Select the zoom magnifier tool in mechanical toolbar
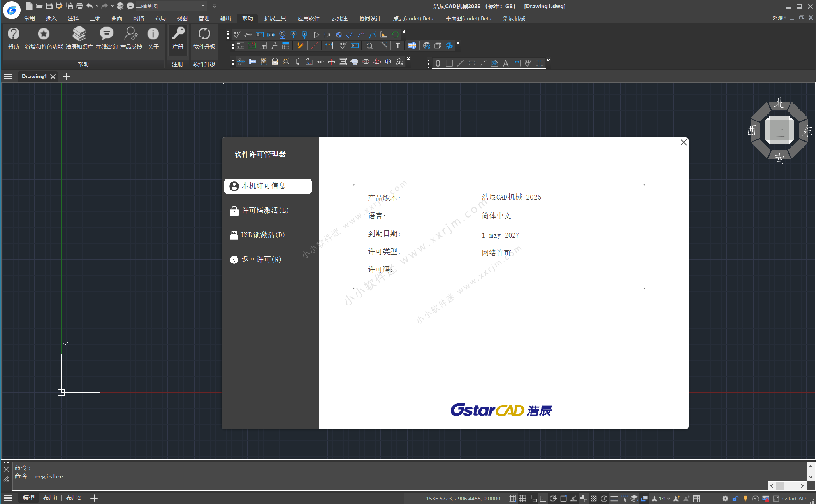This screenshot has width=816, height=504. click(369, 46)
